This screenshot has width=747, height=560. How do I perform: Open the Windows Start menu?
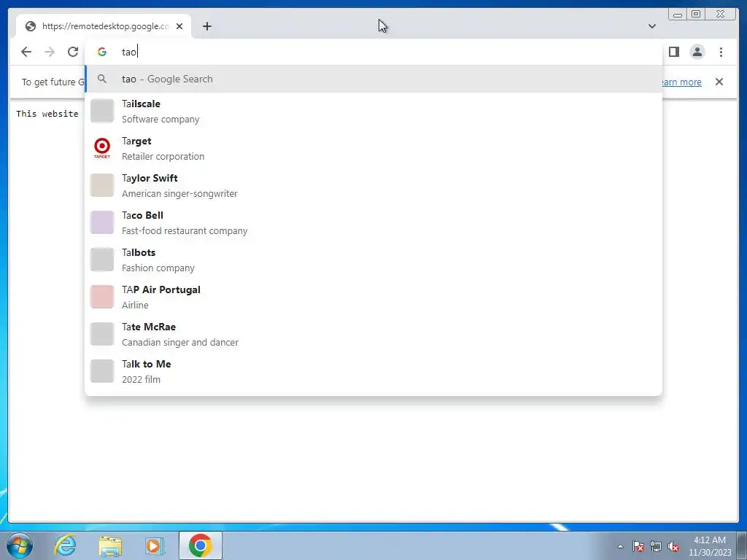[20, 545]
